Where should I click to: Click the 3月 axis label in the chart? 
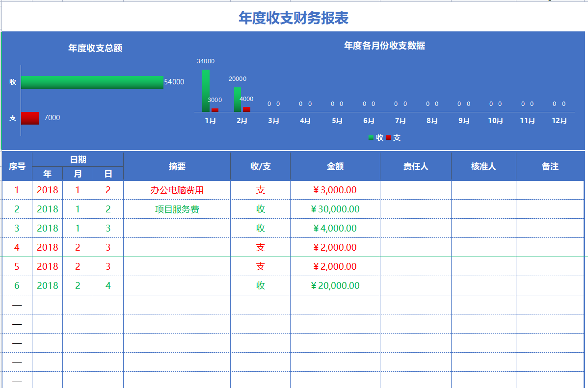coord(273,120)
